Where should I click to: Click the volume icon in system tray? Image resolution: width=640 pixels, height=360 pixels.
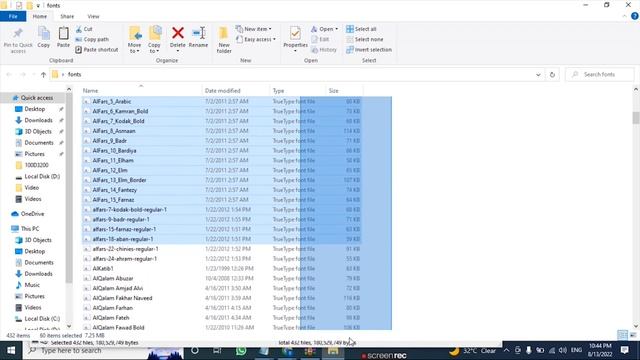point(563,350)
